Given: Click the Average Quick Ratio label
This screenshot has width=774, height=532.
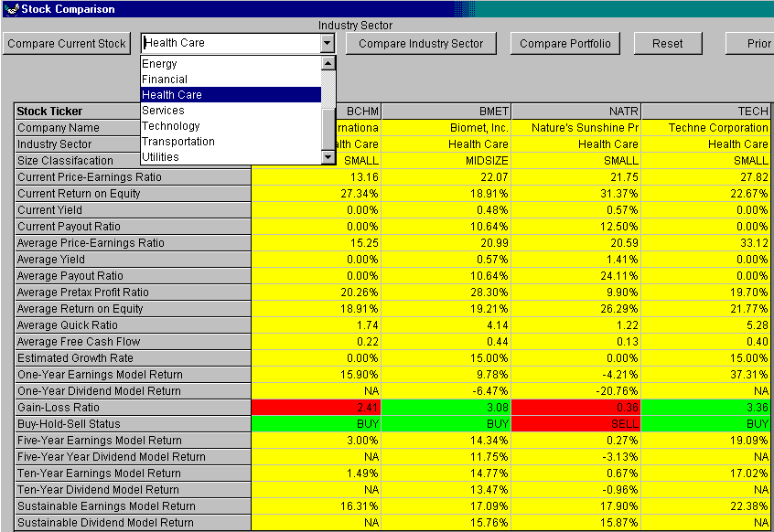Looking at the screenshot, I should coord(133,325).
